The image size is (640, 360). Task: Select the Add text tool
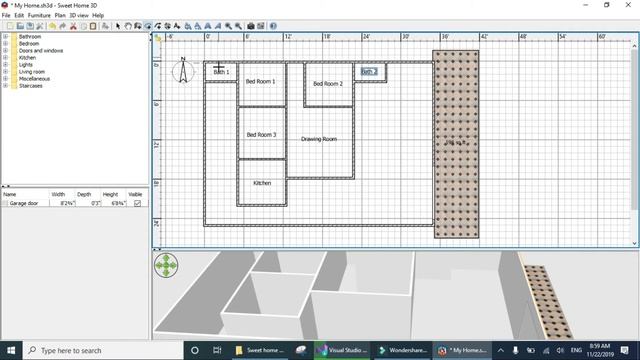tap(177, 26)
